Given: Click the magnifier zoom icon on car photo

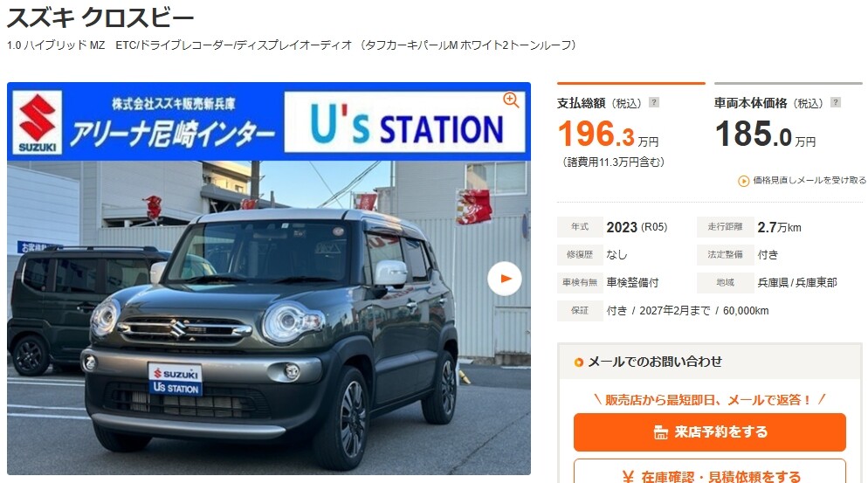Looking at the screenshot, I should click(511, 100).
